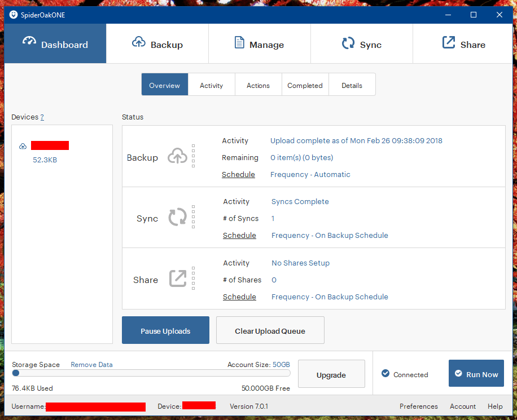The width and height of the screenshot is (517, 420).
Task: Toggle the Connected status indicator
Action: (x=385, y=373)
